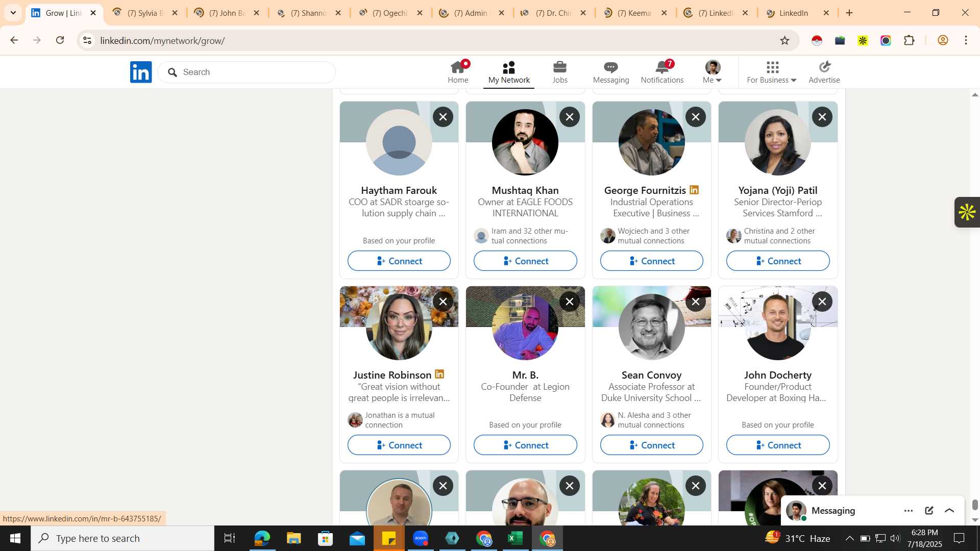The image size is (980, 551).
Task: Switch to the Sylvia browser tab
Action: coord(145,13)
